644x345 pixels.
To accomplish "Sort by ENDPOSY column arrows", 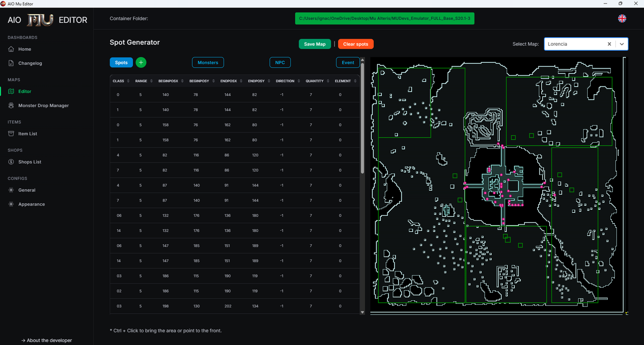I will (x=268, y=81).
